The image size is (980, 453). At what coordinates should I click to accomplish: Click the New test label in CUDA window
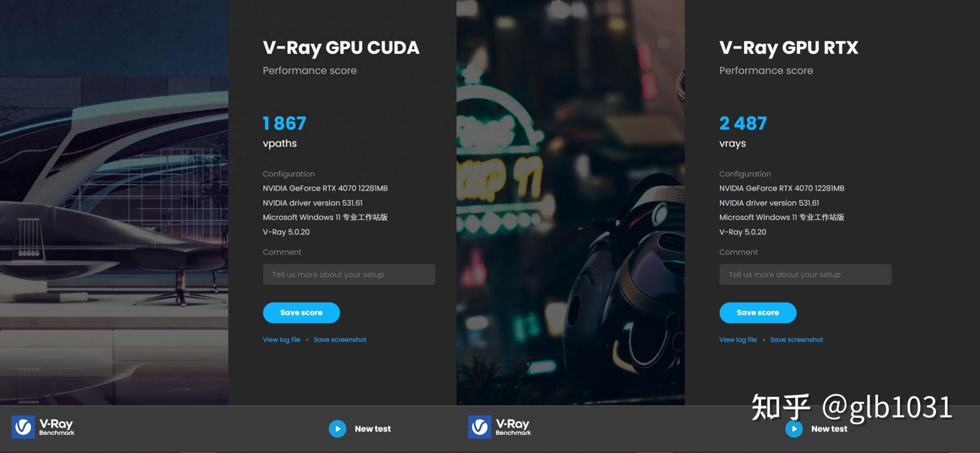pyautogui.click(x=373, y=429)
